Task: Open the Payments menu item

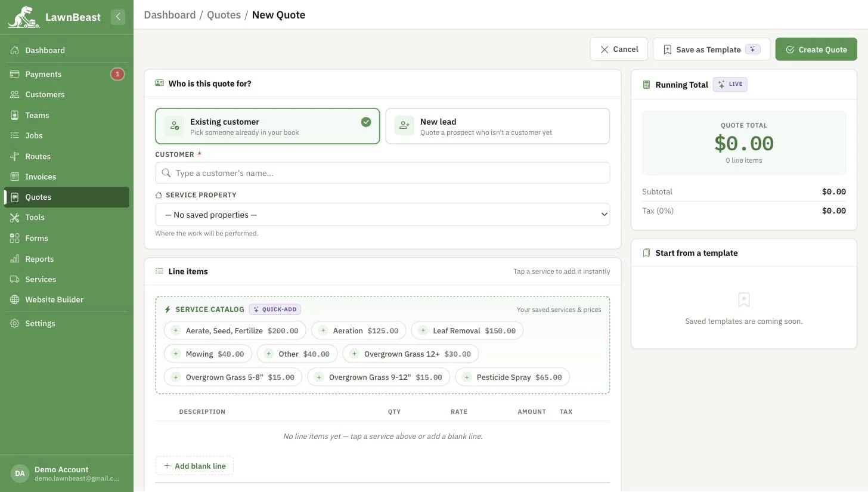Action: (x=67, y=74)
